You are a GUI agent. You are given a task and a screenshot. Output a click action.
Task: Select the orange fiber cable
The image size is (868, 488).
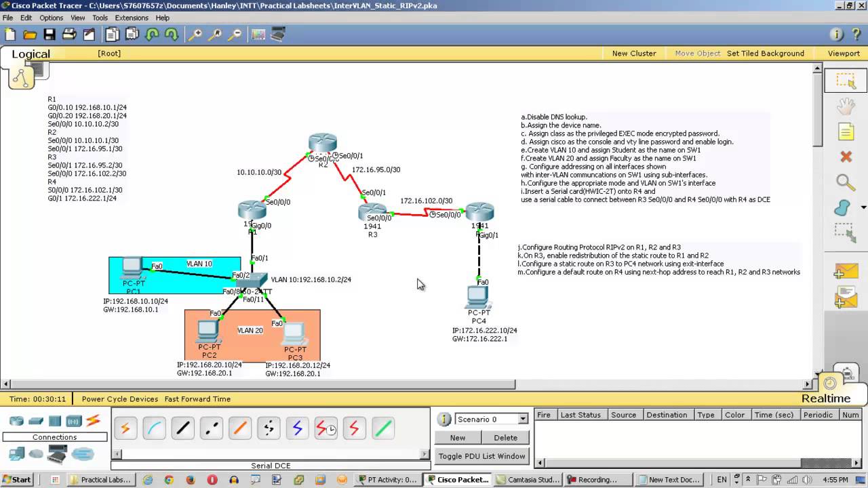point(239,428)
